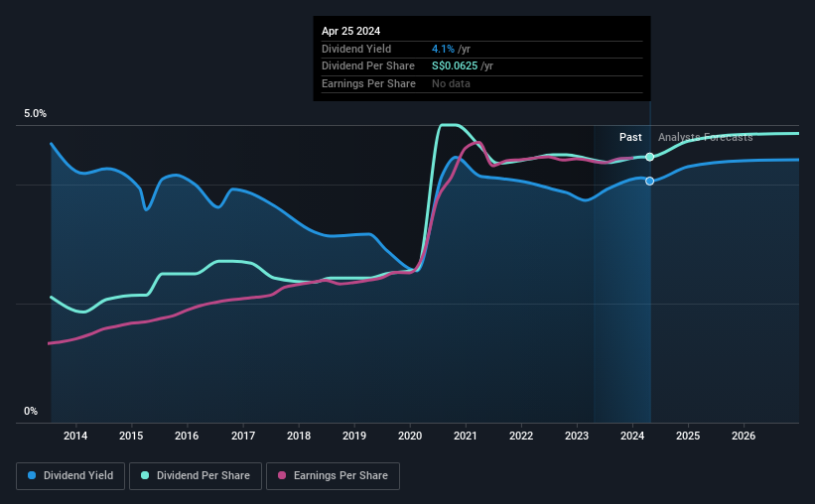Click the Apr 25 2024 tooltip date header
The height and width of the screenshot is (504, 815).
coord(350,31)
